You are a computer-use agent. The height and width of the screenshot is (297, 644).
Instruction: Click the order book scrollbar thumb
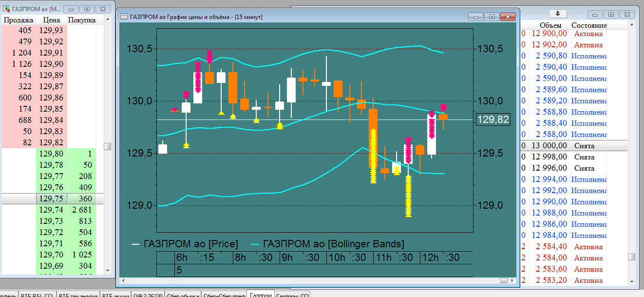(108, 146)
